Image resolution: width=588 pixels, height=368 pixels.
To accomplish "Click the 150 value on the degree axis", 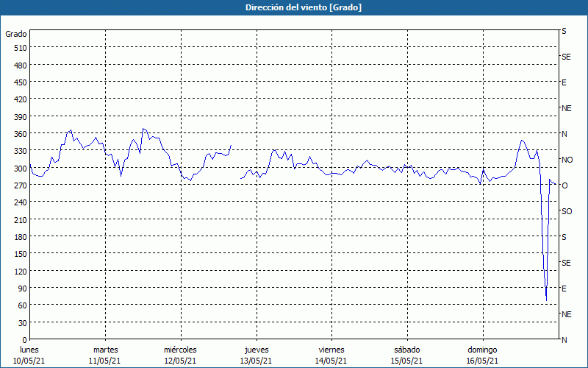I will point(21,254).
